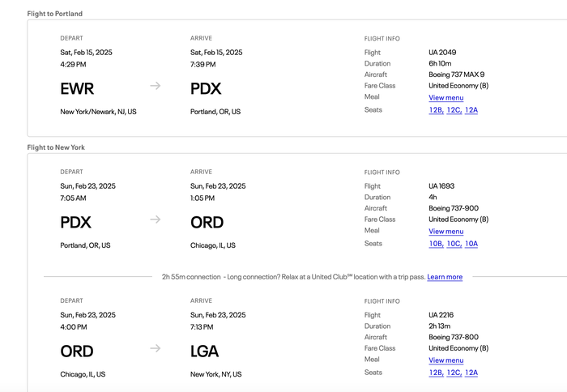This screenshot has width=567, height=392.
Task: Click the LGA arrival airport code
Action: [204, 352]
